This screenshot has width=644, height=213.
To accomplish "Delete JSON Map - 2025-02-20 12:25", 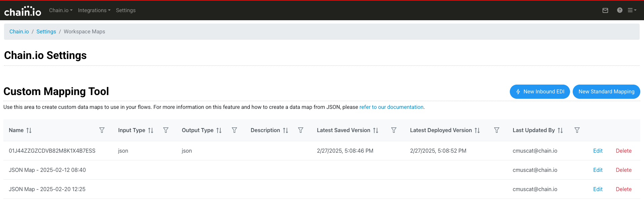I will click(623, 189).
